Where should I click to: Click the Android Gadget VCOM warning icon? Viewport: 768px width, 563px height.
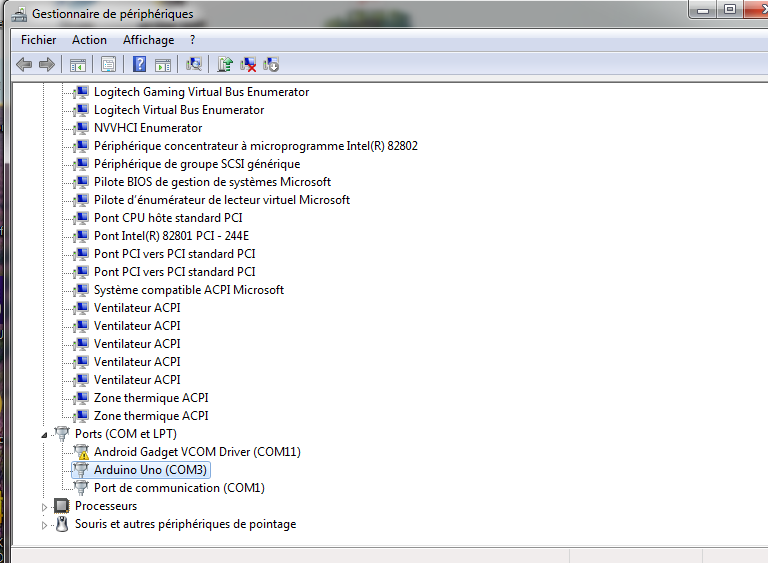(81, 452)
